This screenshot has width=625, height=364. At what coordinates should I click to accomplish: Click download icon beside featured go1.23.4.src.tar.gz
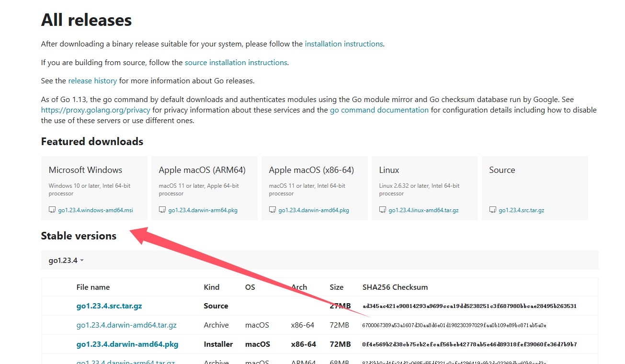[493, 210]
